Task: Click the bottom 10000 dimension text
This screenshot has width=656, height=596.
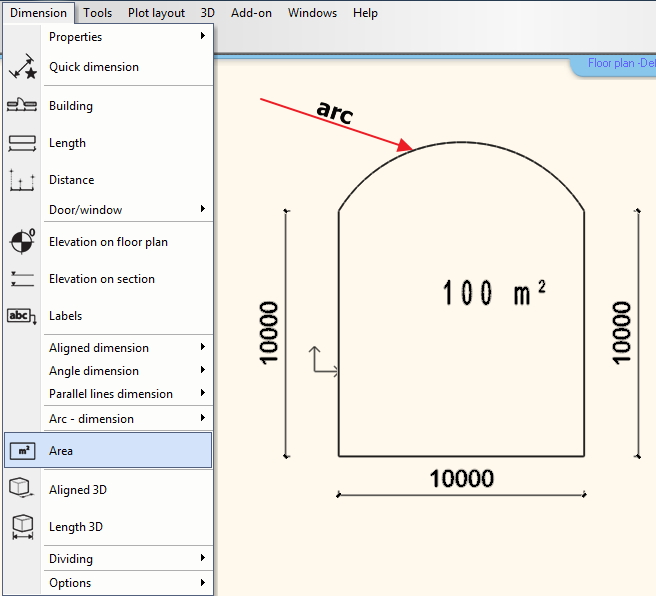Action: pos(461,478)
